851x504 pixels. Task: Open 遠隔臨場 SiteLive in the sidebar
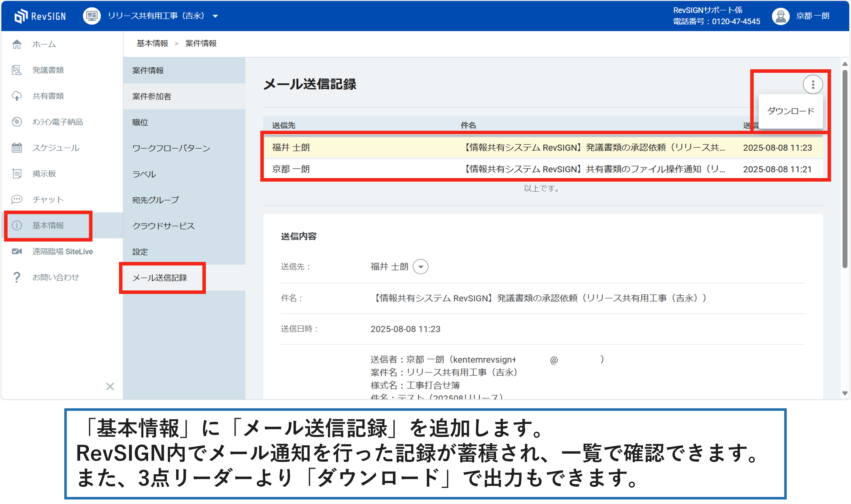62,251
